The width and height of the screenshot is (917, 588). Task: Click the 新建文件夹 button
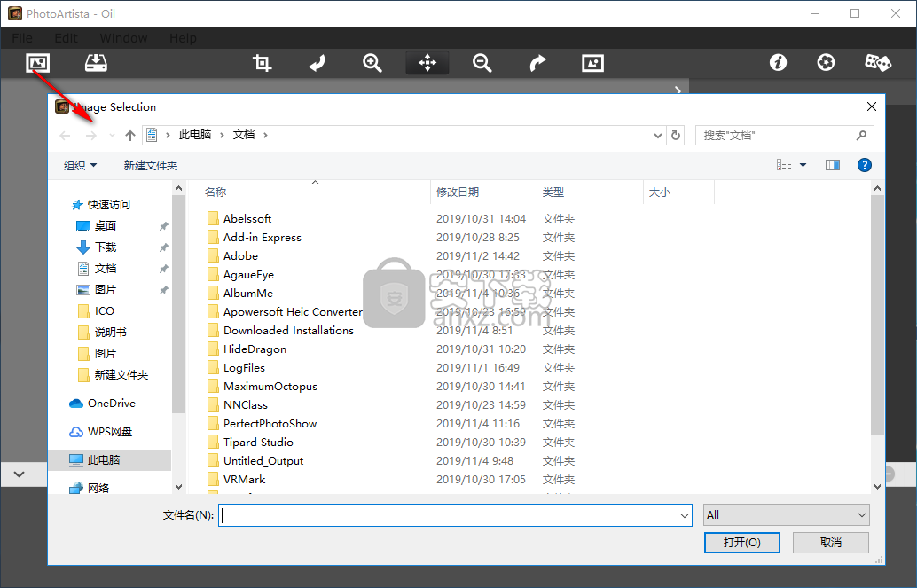(150, 166)
